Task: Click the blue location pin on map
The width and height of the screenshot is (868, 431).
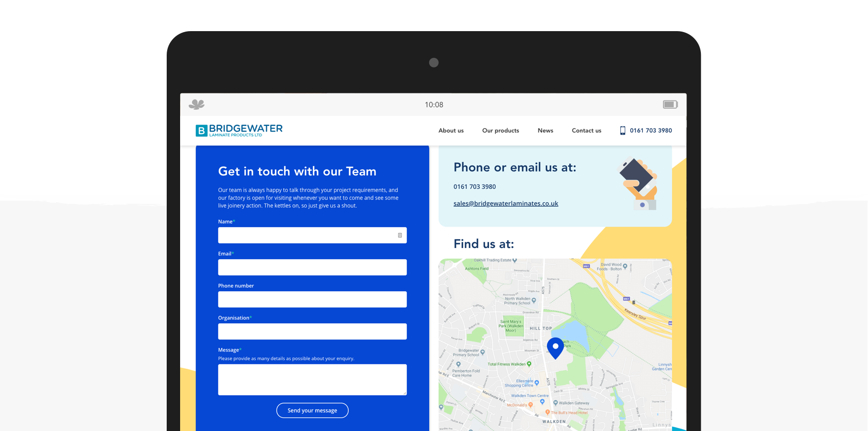Action: pyautogui.click(x=556, y=348)
